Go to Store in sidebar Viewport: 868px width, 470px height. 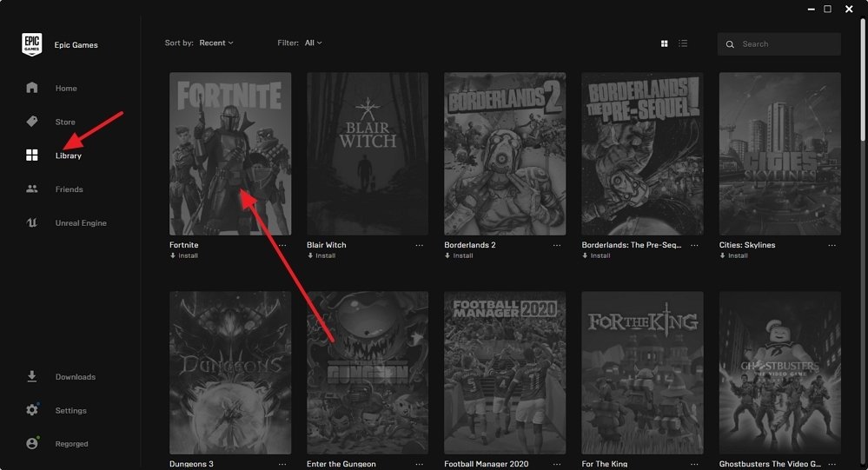[65, 122]
